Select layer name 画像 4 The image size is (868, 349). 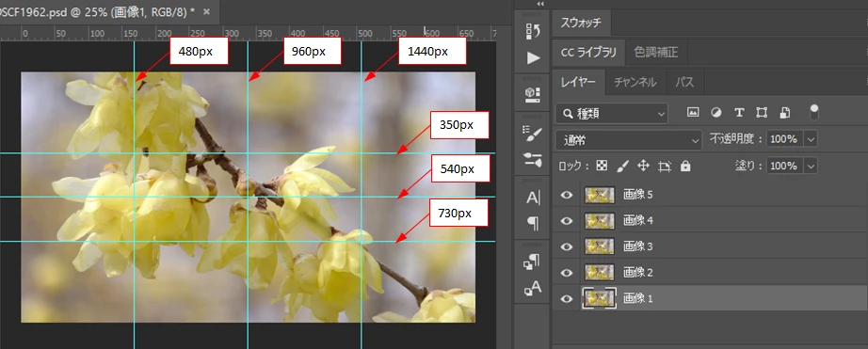[638, 221]
